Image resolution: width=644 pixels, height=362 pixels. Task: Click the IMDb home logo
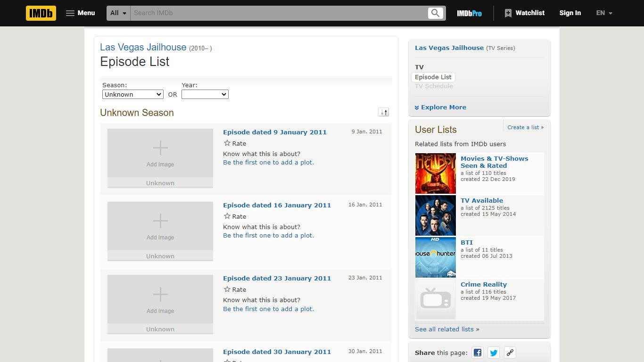[41, 13]
